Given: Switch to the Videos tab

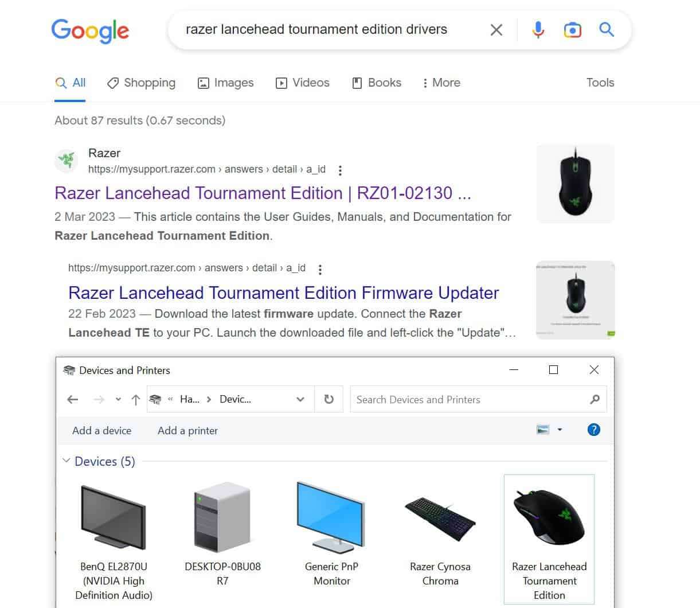Looking at the screenshot, I should coord(303,83).
